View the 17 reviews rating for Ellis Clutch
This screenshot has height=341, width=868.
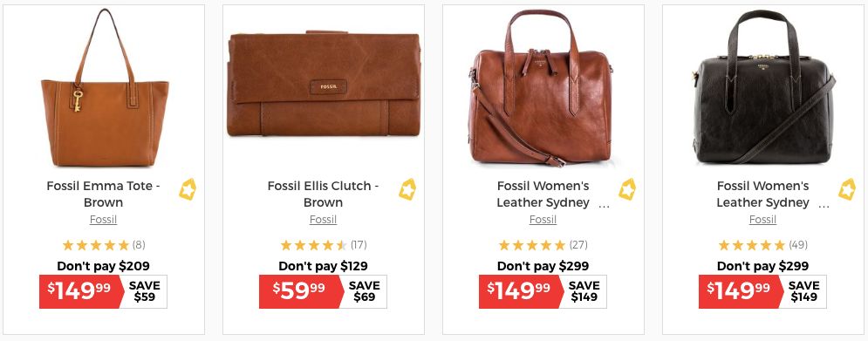[324, 245]
